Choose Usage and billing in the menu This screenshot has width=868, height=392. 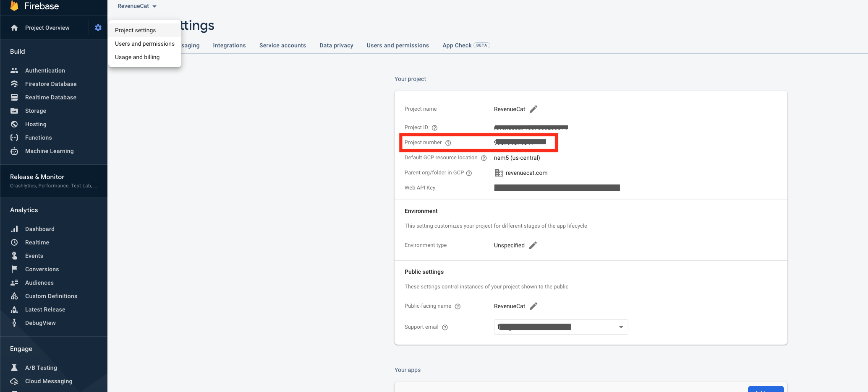pyautogui.click(x=137, y=57)
